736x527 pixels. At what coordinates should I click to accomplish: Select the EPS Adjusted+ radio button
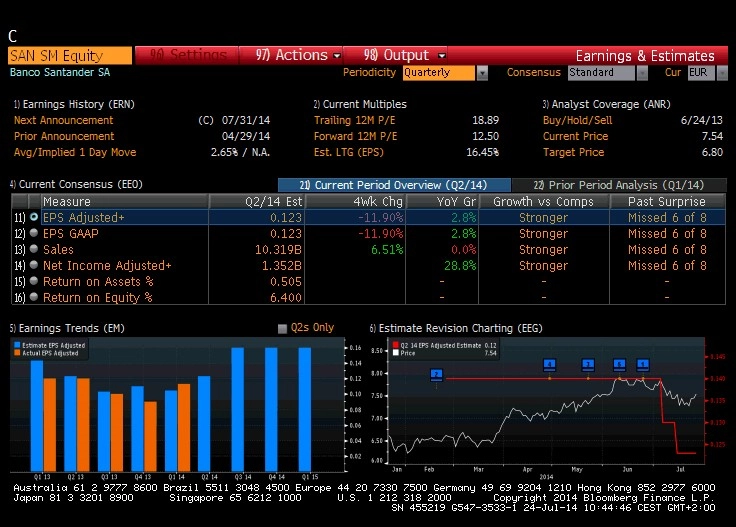pos(34,217)
